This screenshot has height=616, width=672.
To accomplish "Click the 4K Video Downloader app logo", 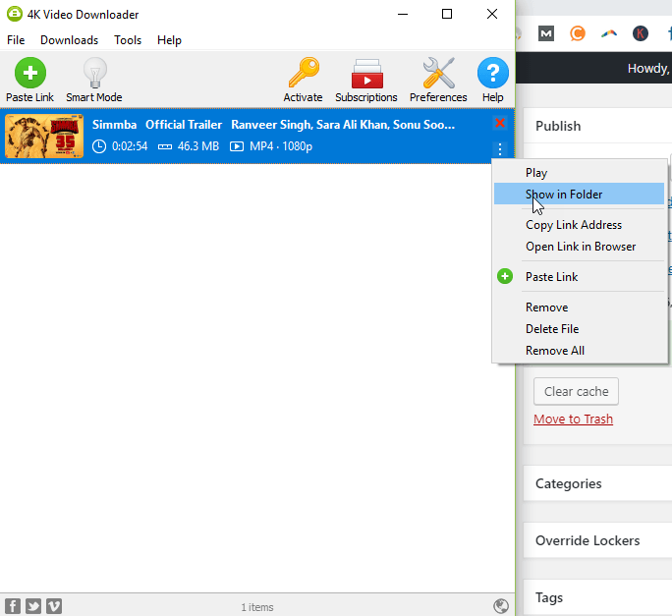I will (x=15, y=14).
